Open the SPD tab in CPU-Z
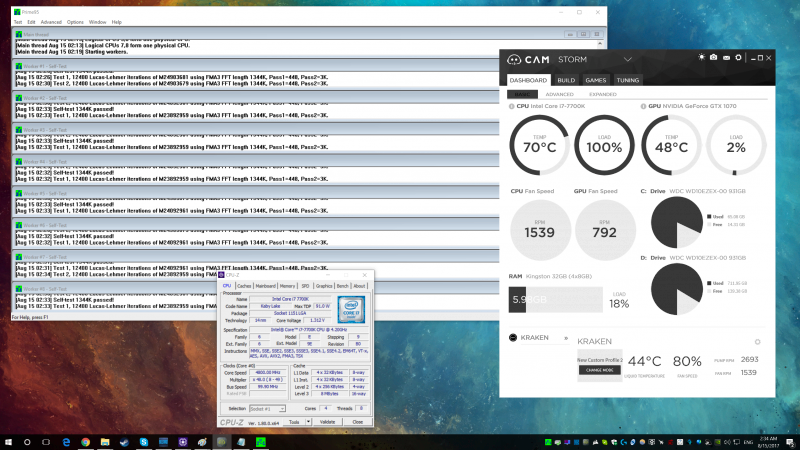 (x=305, y=286)
